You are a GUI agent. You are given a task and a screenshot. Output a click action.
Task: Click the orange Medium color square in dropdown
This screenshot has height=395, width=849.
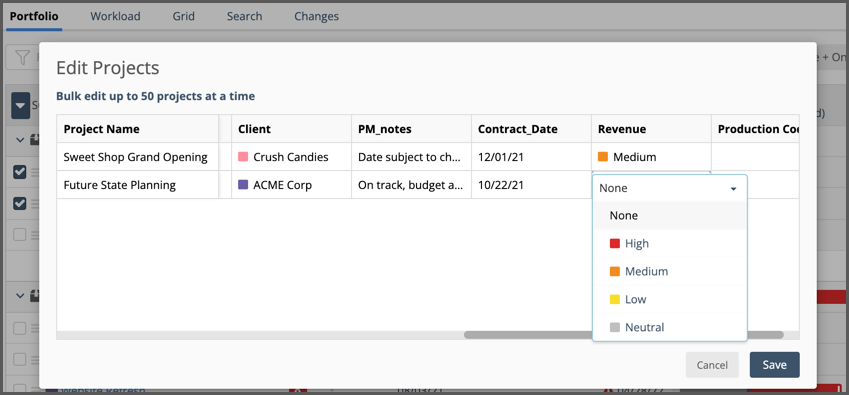(615, 272)
